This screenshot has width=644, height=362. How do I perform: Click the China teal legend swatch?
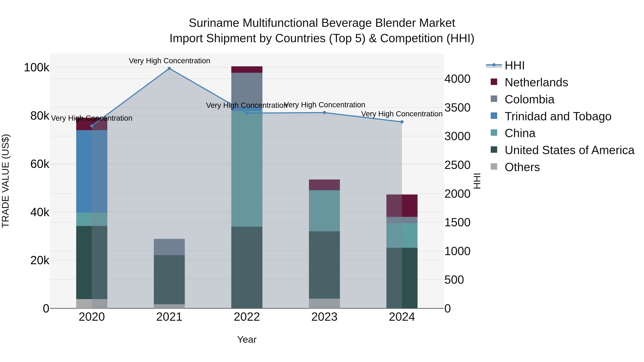494,133
